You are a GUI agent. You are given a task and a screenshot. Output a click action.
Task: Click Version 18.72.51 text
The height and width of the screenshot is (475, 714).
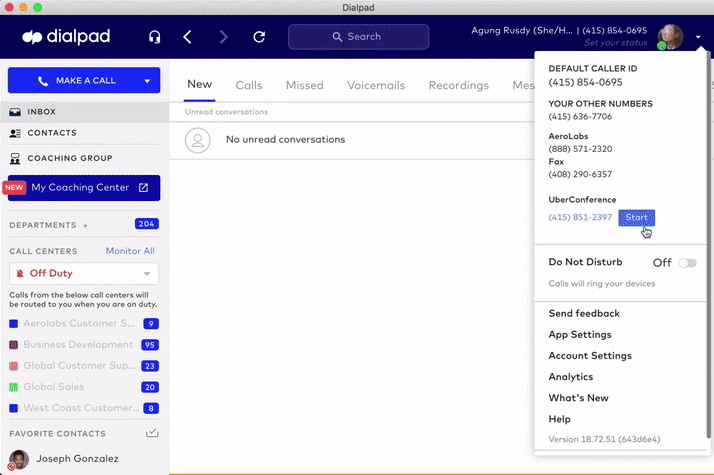point(604,439)
